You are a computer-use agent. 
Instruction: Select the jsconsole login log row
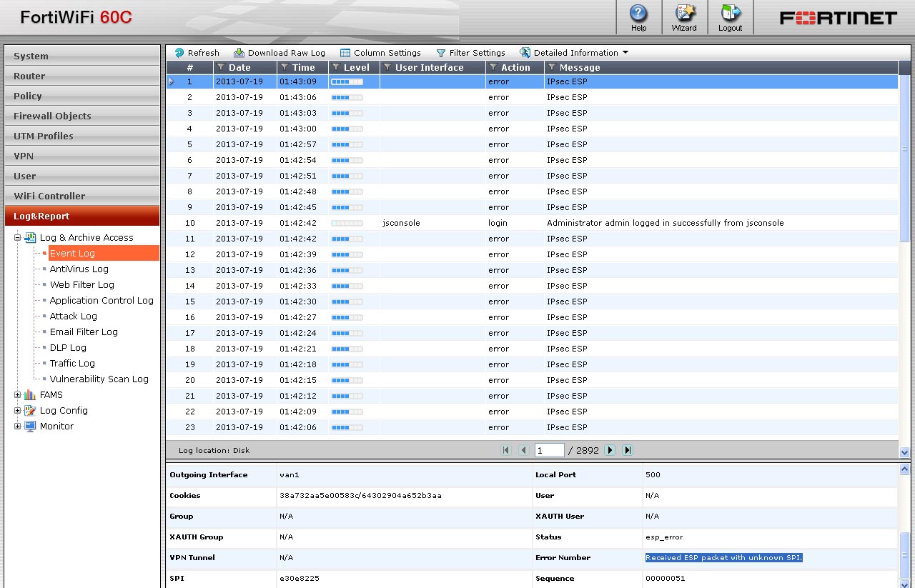pos(533,223)
